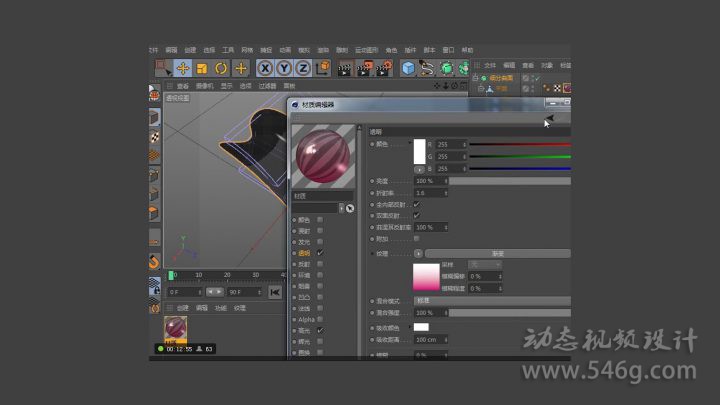Select the Scale tool icon
The height and width of the screenshot is (405, 720).
202,68
